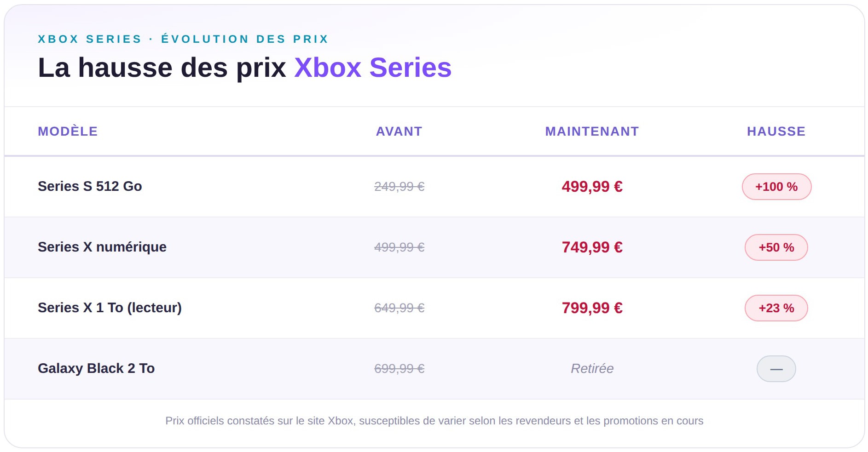868x452 pixels.
Task: Click the struck-through 249,99 € price
Action: click(x=399, y=187)
